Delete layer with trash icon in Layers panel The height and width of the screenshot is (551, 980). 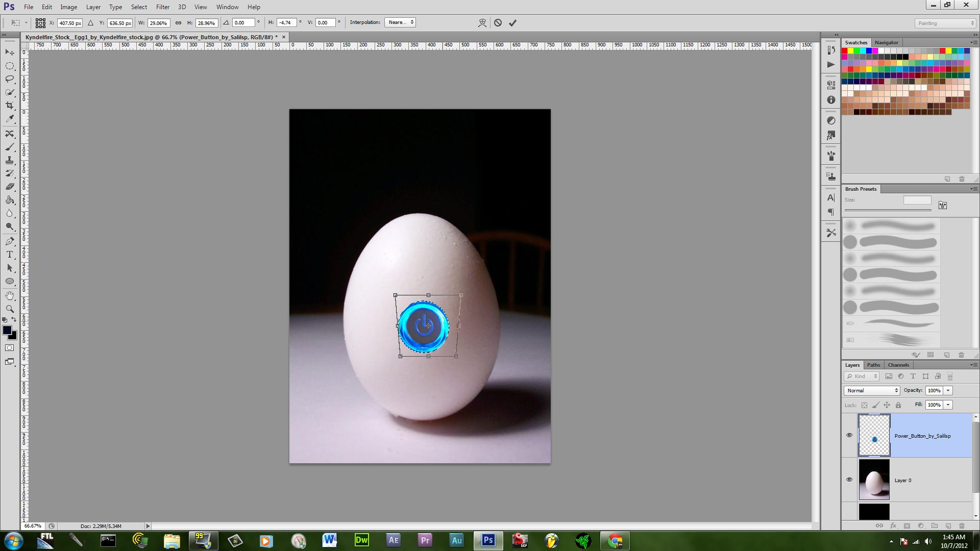pos(962,525)
